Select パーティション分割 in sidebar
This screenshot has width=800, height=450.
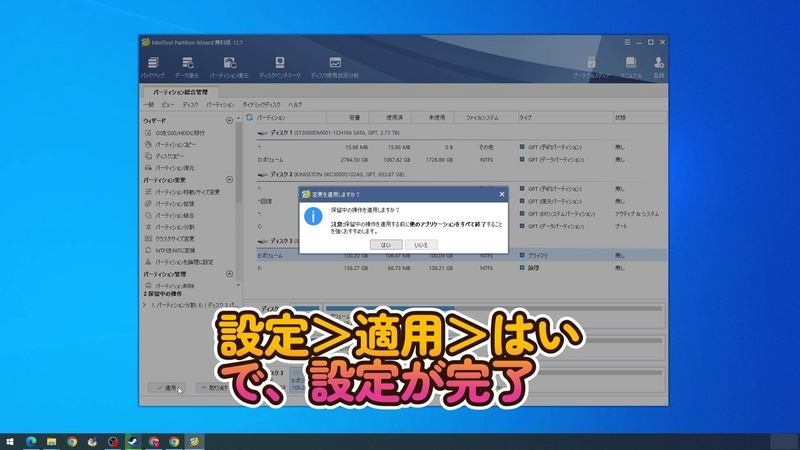(x=169, y=227)
